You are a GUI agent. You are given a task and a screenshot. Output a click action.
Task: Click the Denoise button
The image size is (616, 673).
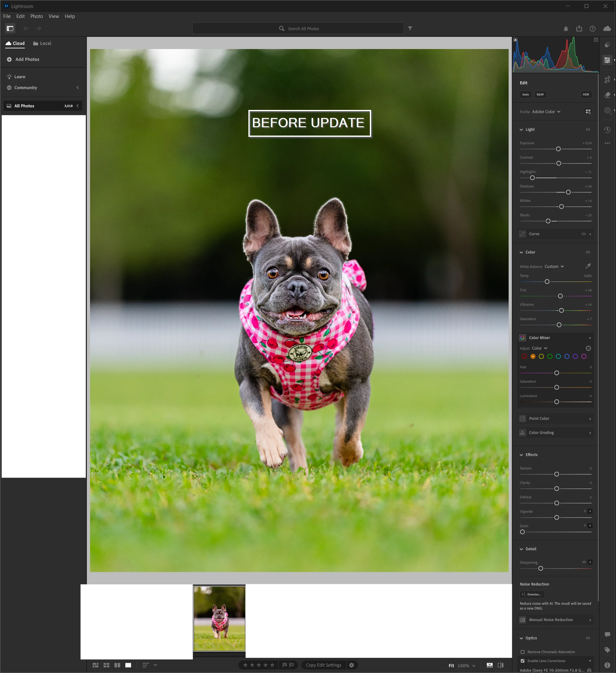(x=532, y=594)
